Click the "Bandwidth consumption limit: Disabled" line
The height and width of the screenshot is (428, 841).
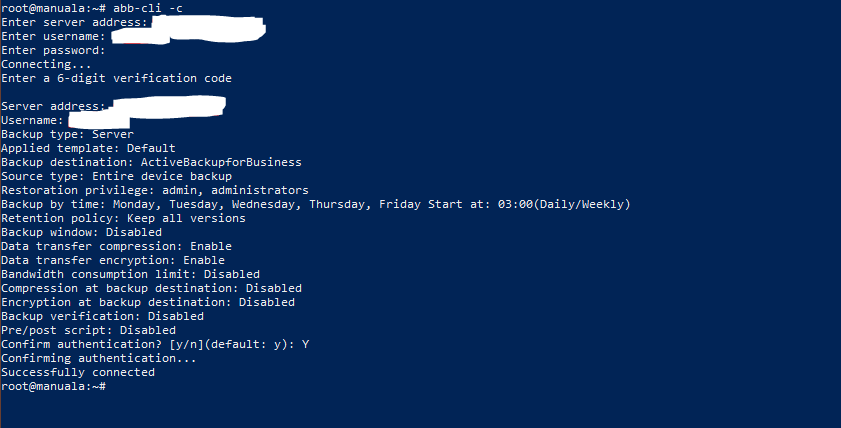coord(130,274)
